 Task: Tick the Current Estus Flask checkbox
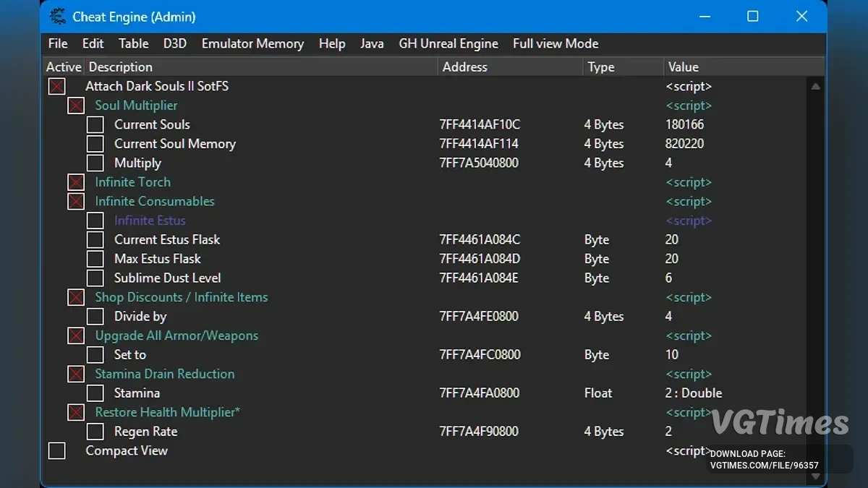(95, 239)
